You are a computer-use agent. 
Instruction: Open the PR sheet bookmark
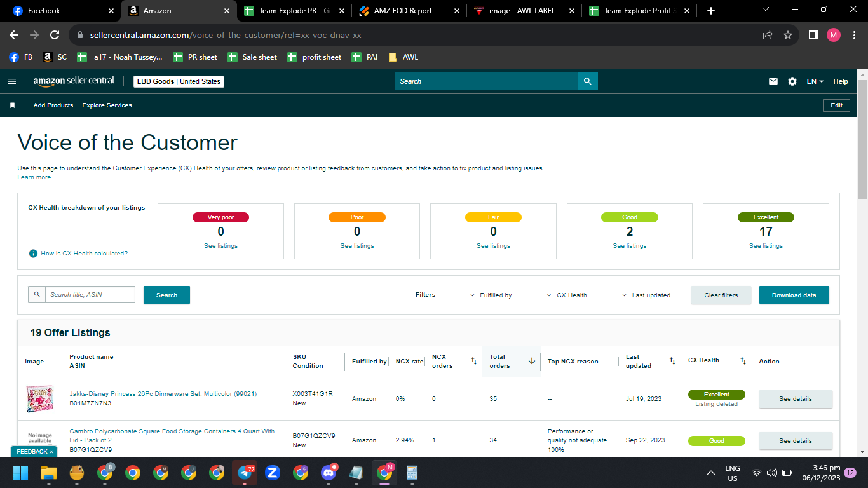(x=195, y=57)
